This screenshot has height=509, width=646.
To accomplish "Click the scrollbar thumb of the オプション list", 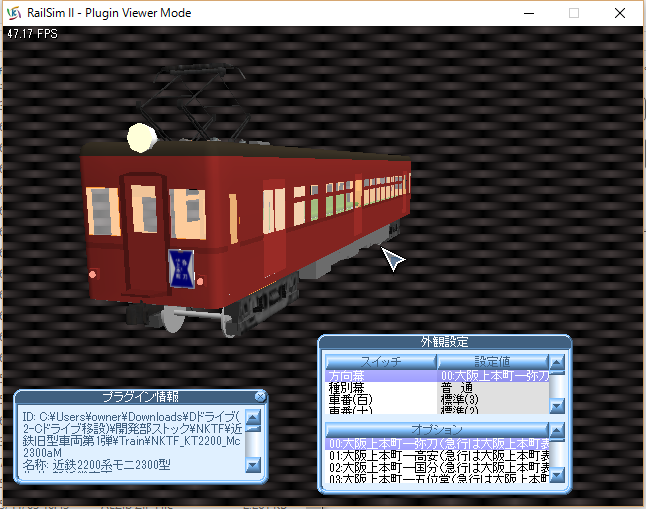I will (557, 441).
